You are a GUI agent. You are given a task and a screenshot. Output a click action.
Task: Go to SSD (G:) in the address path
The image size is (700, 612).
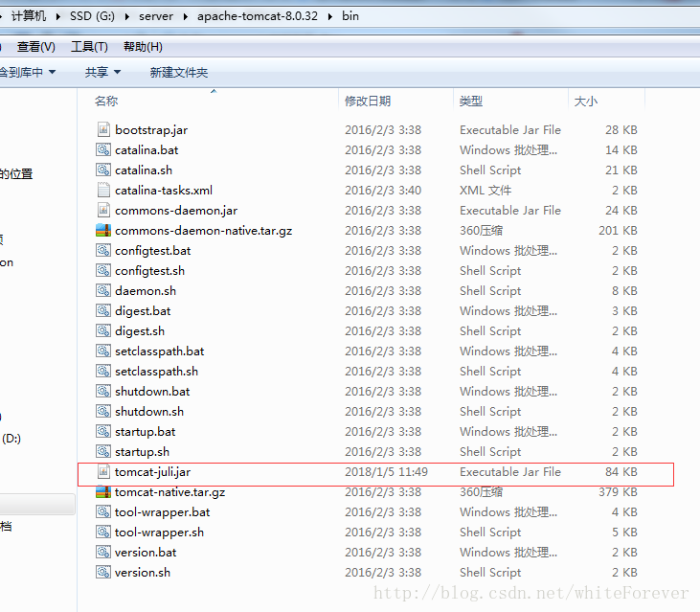point(93,16)
